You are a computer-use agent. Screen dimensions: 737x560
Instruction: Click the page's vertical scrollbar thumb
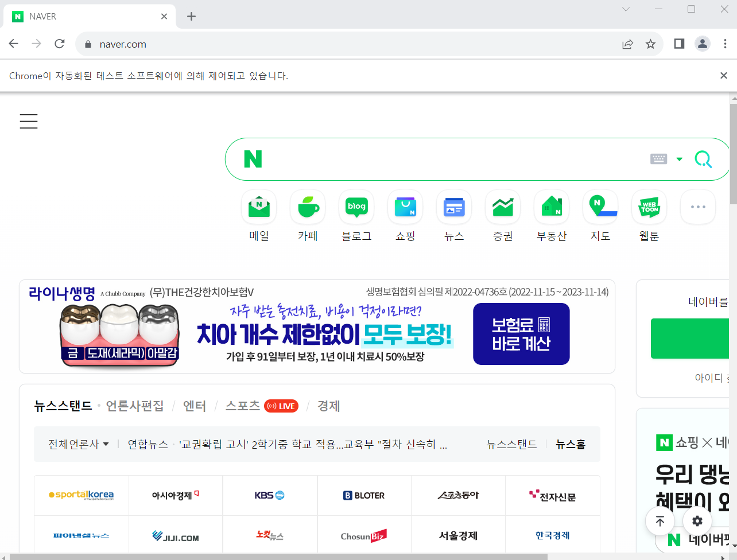coord(733,154)
